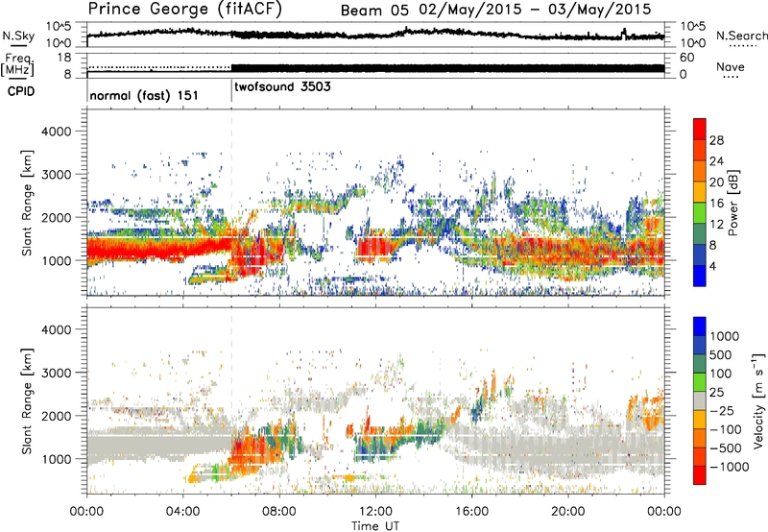Click the 'Power [dB]' colorbar title
Viewport: 768px width, 532px height.
point(732,203)
